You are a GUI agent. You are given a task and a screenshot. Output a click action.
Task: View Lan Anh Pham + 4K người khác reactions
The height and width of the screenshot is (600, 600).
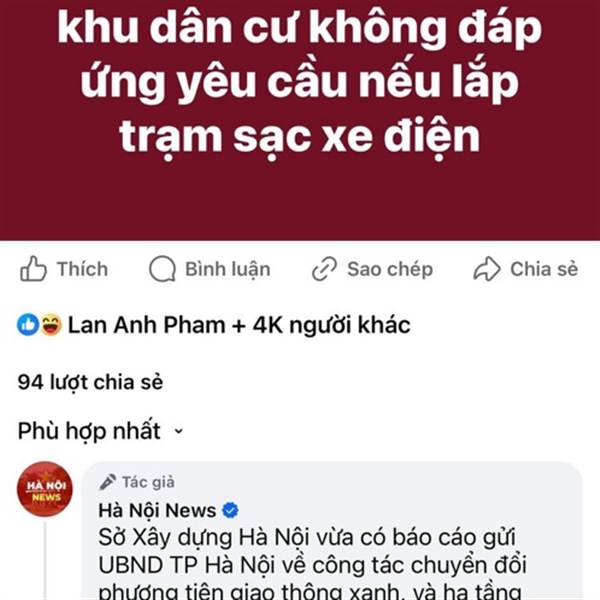pyautogui.click(x=239, y=325)
